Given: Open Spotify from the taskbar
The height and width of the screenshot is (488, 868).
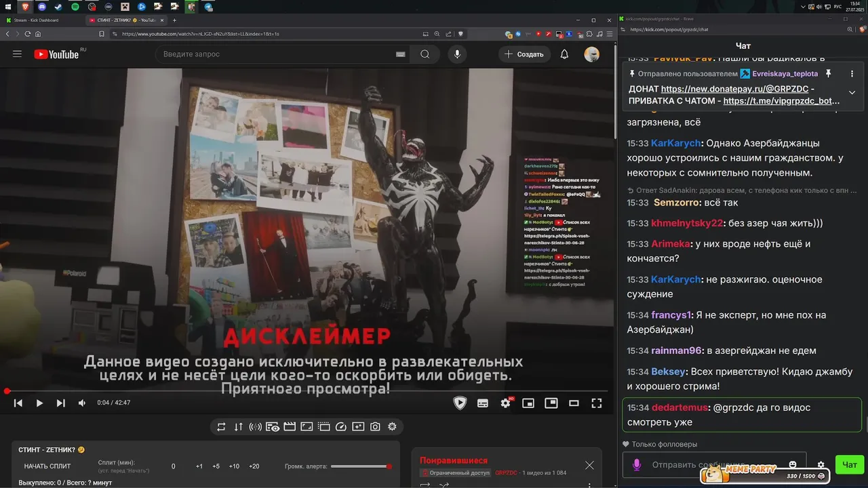Looking at the screenshot, I should pos(75,7).
